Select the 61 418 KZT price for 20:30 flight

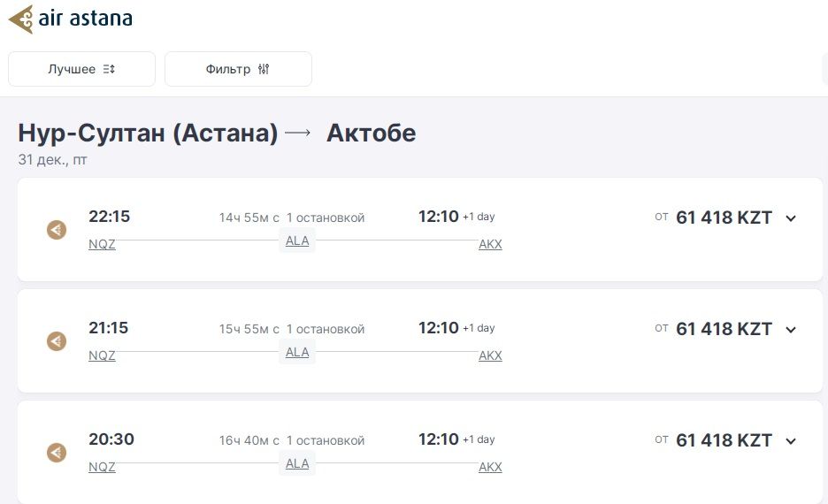pos(724,440)
